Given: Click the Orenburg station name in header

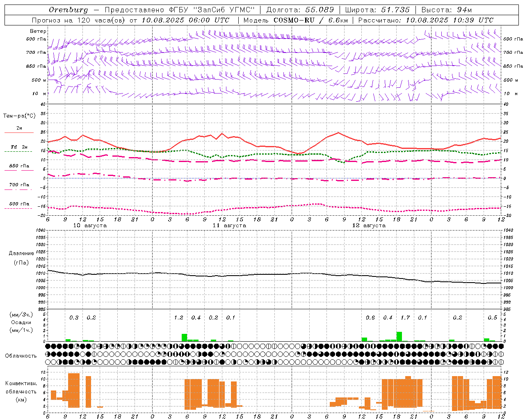Looking at the screenshot, I should pyautogui.click(x=68, y=10).
